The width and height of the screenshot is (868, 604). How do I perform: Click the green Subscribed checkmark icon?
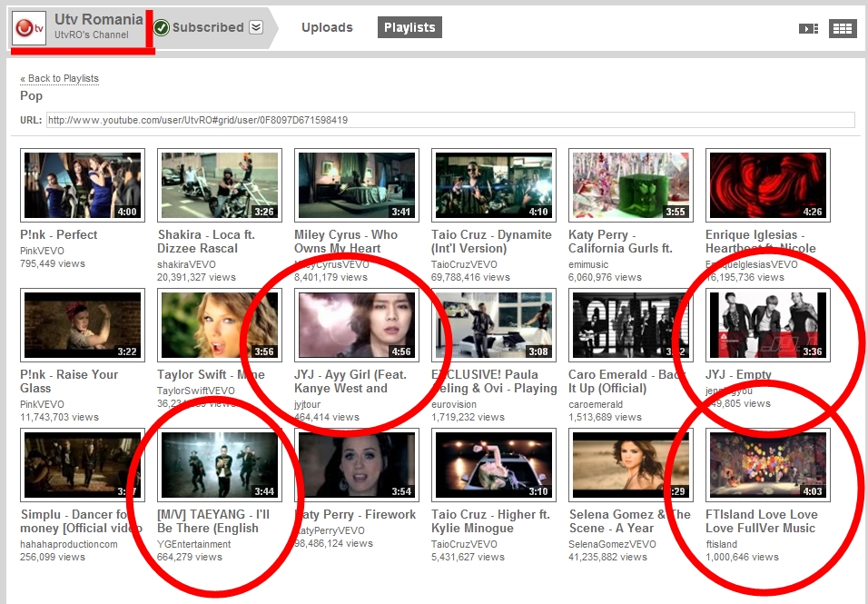point(161,27)
